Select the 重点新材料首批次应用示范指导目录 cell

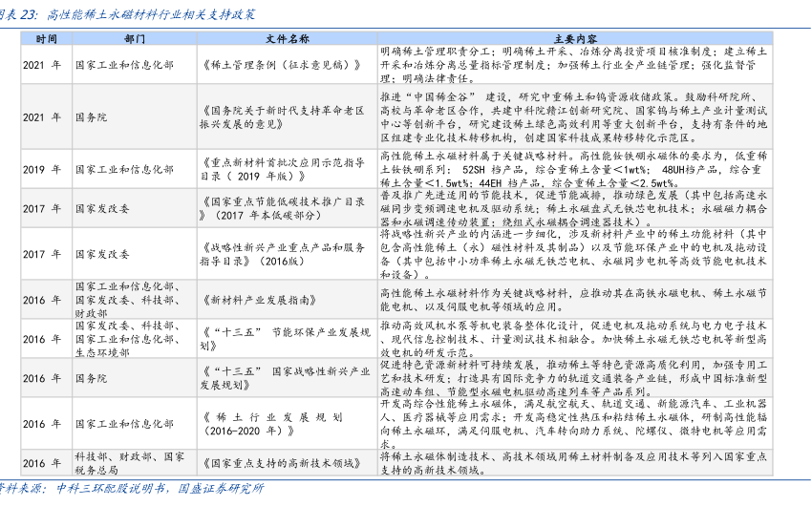click(x=281, y=169)
